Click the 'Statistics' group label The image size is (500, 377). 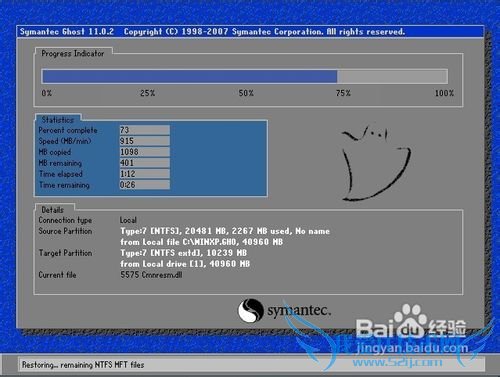click(x=58, y=120)
